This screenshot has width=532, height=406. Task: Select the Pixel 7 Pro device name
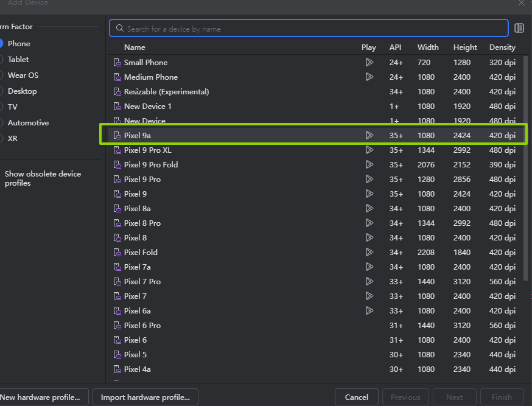142,281
